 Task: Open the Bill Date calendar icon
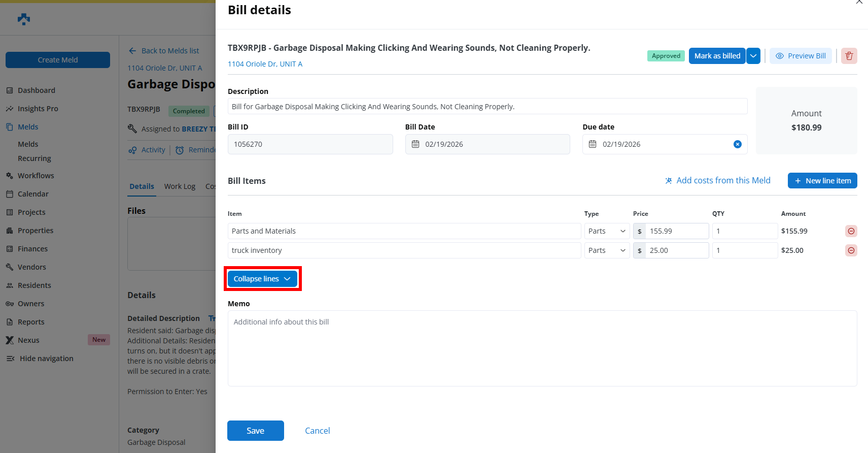[415, 144]
